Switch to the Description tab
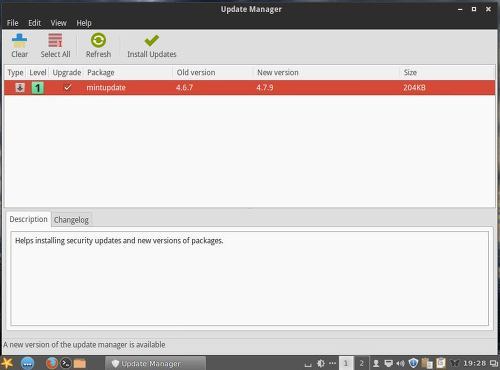This screenshot has height=370, width=500. pos(28,219)
